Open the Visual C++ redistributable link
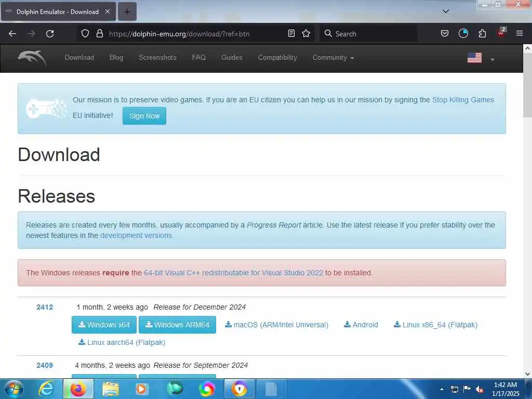This screenshot has height=399, width=532. pyautogui.click(x=233, y=273)
